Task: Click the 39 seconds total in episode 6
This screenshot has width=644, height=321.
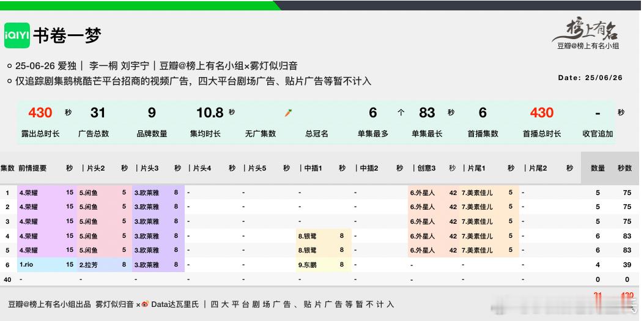Action: click(x=627, y=265)
